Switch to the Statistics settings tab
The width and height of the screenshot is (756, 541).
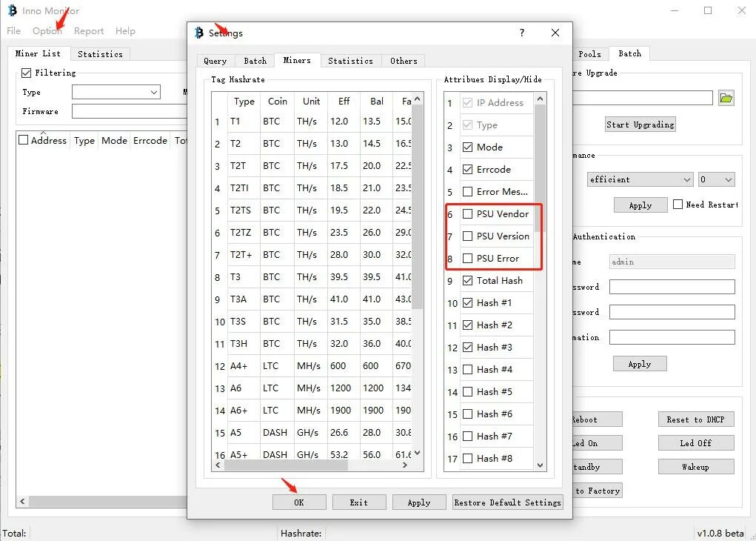click(x=350, y=61)
